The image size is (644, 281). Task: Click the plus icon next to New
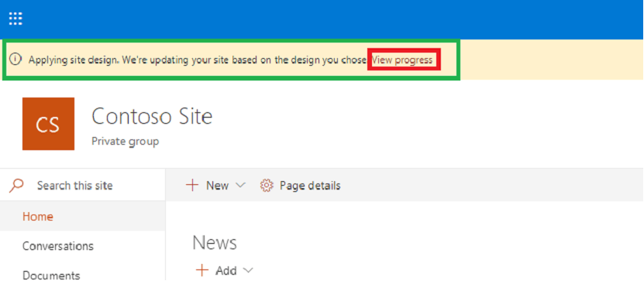click(x=191, y=186)
